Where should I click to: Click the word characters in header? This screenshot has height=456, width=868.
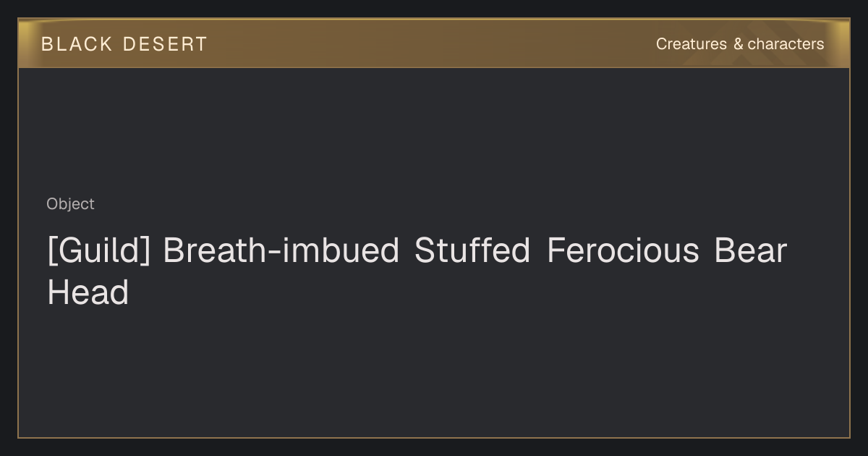[786, 44]
